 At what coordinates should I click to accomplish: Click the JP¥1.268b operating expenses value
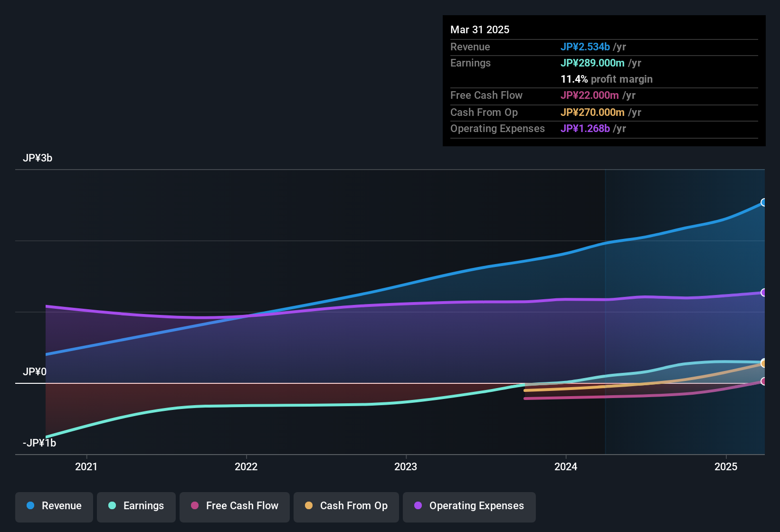585,128
